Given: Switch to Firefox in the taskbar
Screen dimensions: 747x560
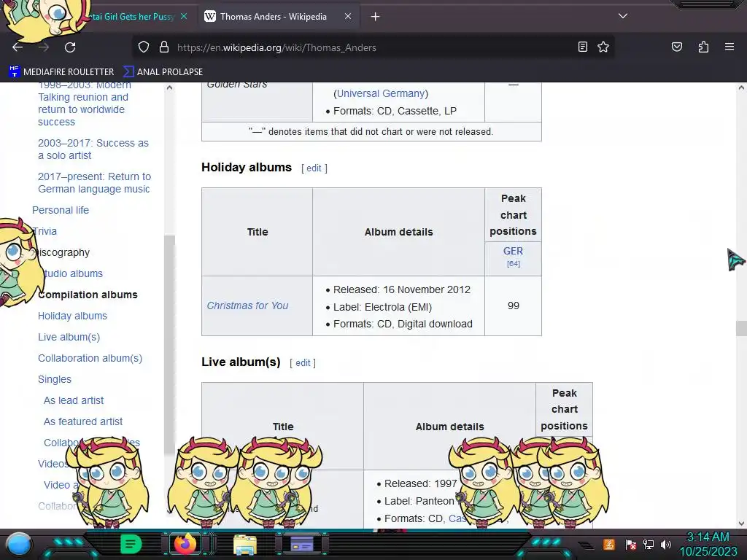Looking at the screenshot, I should (x=185, y=544).
